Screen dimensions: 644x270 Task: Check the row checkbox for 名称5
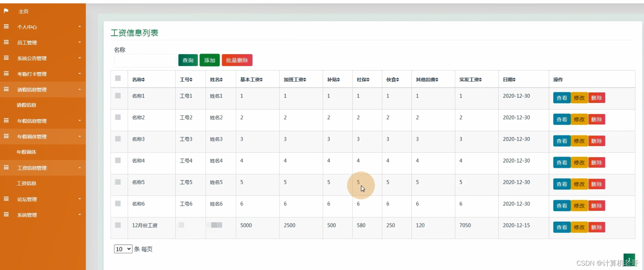pyautogui.click(x=118, y=182)
